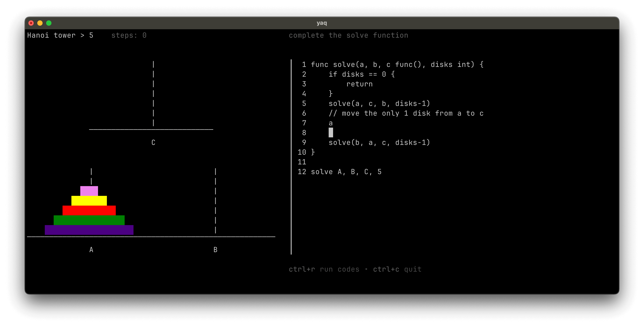Click the letter 'a' on code line 7
Screen dimensions: 644x327
[330, 123]
